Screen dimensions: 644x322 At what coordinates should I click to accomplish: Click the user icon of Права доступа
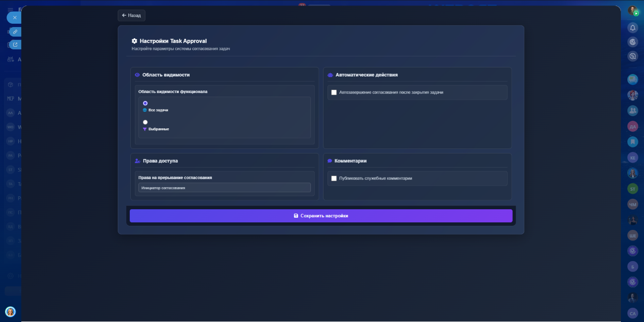pyautogui.click(x=137, y=161)
